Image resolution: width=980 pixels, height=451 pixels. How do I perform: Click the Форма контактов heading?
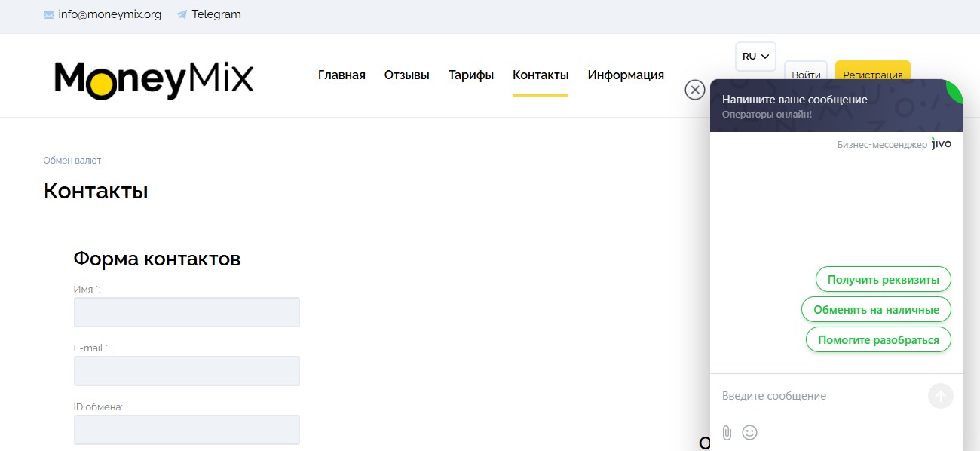pyautogui.click(x=157, y=259)
